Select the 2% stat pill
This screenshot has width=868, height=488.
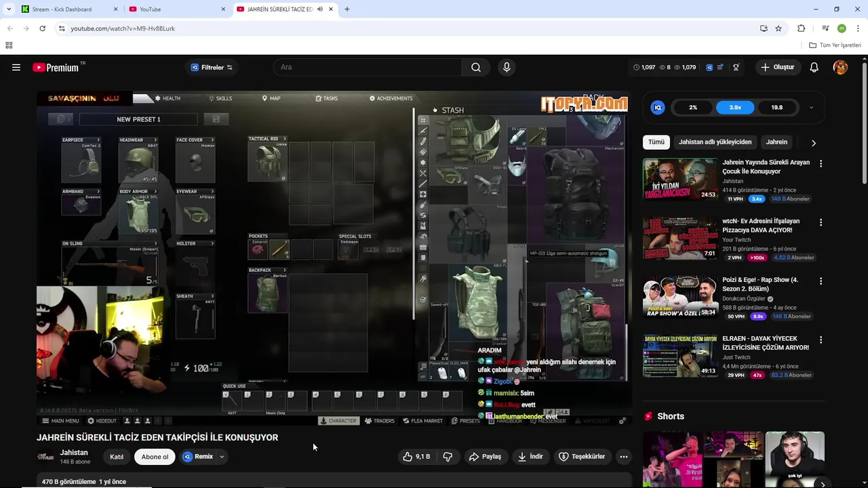[693, 107]
